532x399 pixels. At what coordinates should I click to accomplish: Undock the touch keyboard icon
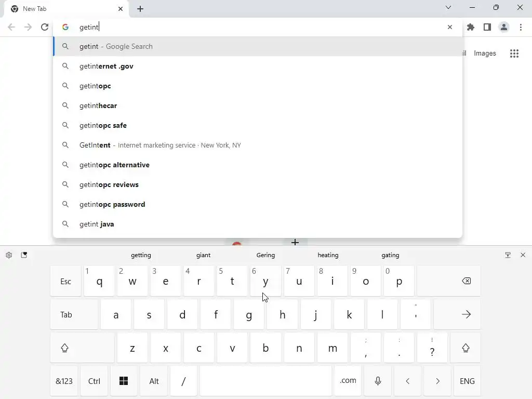[508, 255]
